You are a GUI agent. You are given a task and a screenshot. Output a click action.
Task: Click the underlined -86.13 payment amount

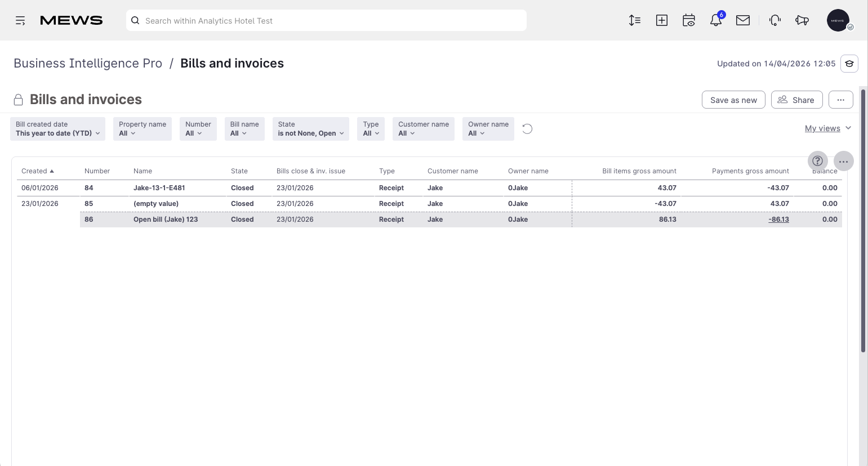point(778,219)
